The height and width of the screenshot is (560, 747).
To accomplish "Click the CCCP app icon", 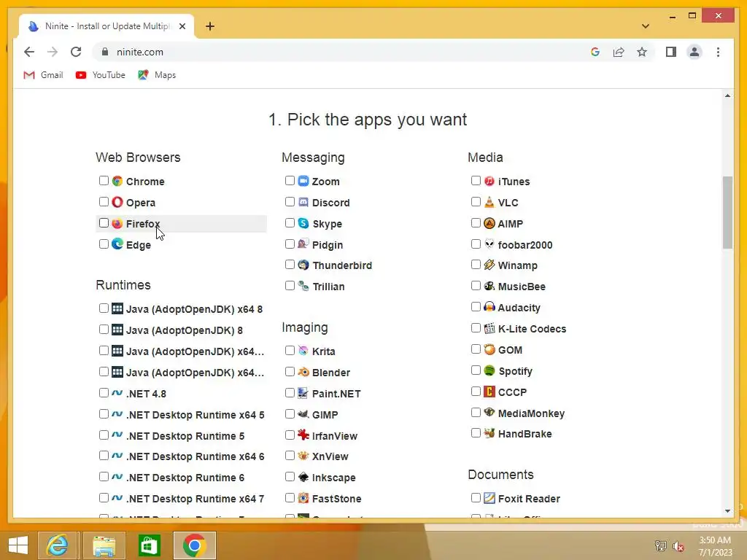I will click(x=489, y=392).
